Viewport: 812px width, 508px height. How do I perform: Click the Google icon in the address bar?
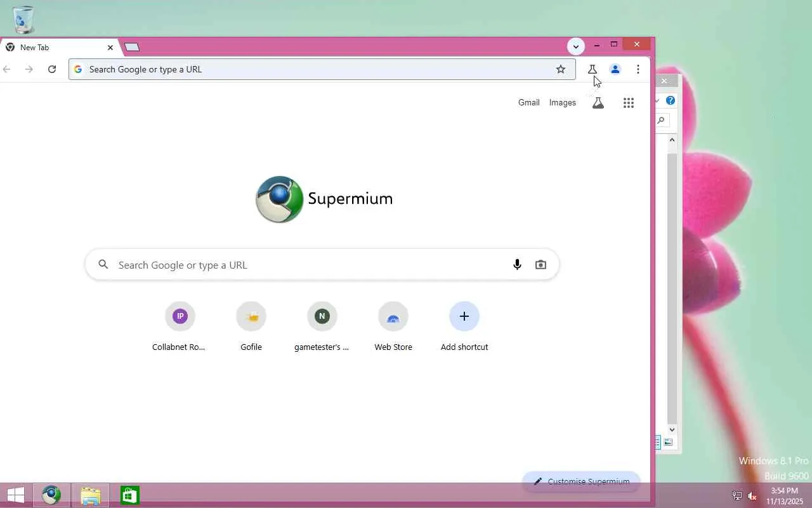[78, 69]
